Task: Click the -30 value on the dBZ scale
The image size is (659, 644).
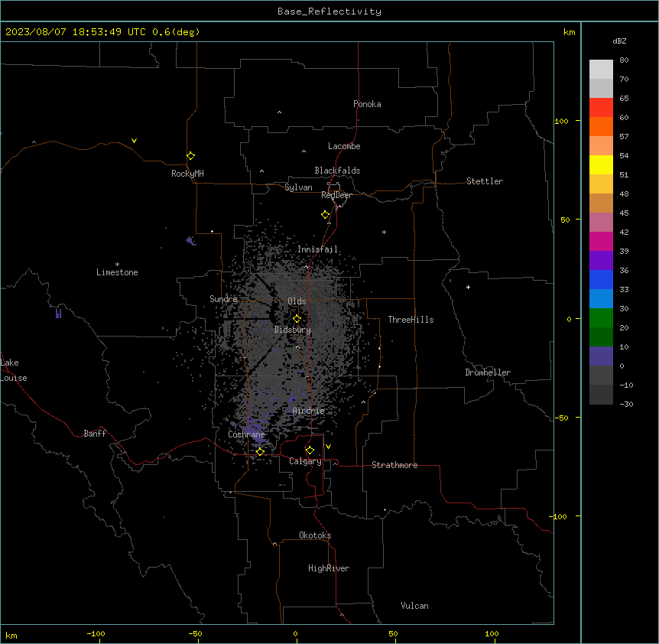Action: pyautogui.click(x=626, y=405)
